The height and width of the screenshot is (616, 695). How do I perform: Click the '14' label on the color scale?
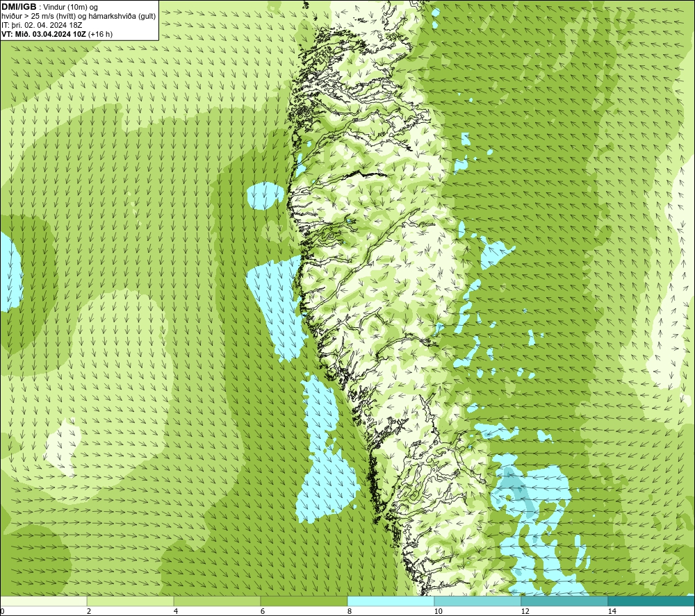pyautogui.click(x=612, y=611)
